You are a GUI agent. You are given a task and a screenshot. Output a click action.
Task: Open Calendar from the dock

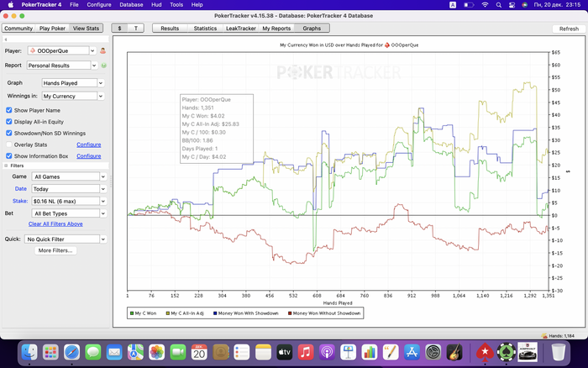pos(199,352)
